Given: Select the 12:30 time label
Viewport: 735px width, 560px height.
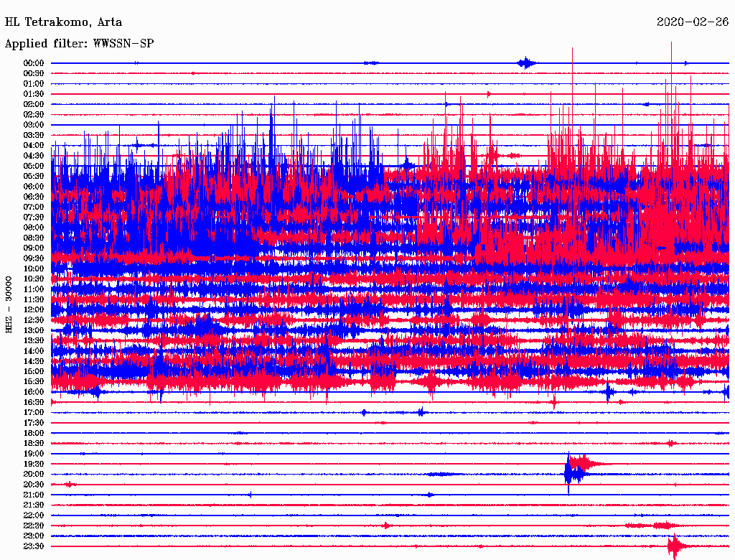Looking at the screenshot, I should (x=34, y=320).
